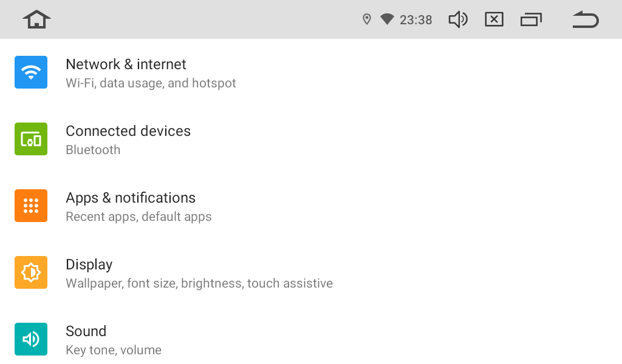
Task: Tap the volume speaker icon in the top bar
Action: click(458, 19)
